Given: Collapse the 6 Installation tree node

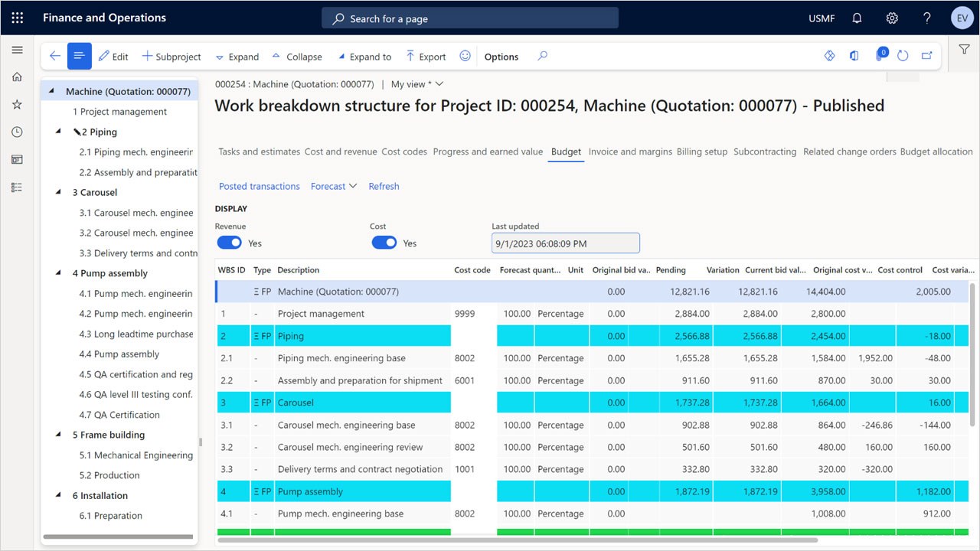Looking at the screenshot, I should 59,495.
